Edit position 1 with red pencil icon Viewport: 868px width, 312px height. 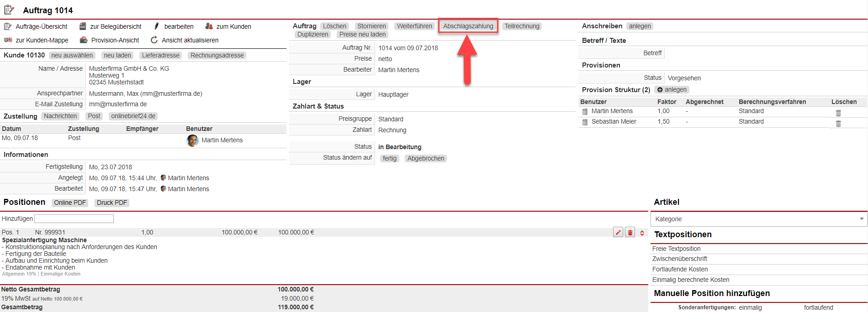point(618,233)
